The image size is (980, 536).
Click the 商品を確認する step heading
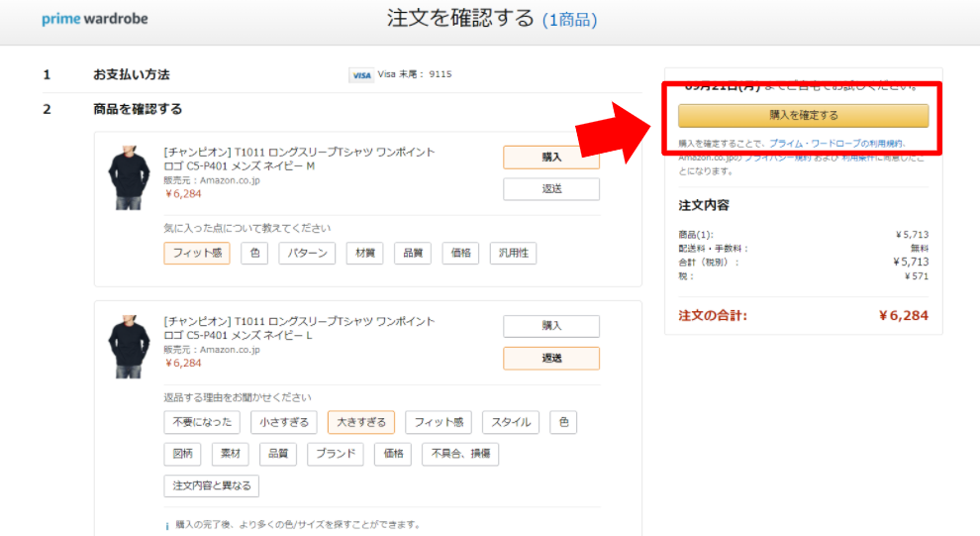click(138, 109)
